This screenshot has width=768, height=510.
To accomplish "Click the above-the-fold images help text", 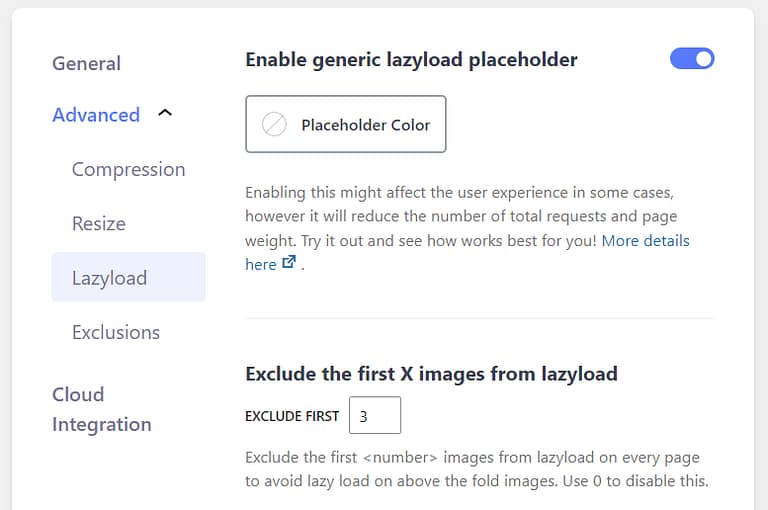I will click(476, 469).
